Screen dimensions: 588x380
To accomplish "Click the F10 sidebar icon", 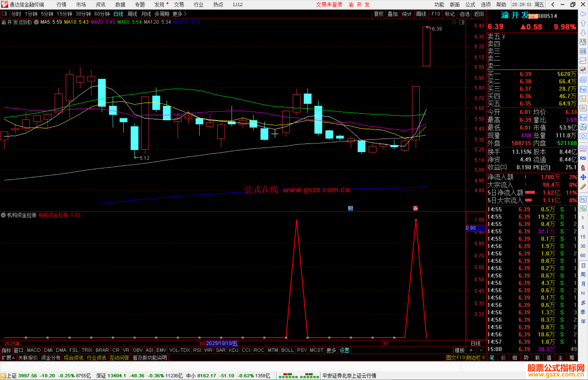I will click(x=583, y=89).
